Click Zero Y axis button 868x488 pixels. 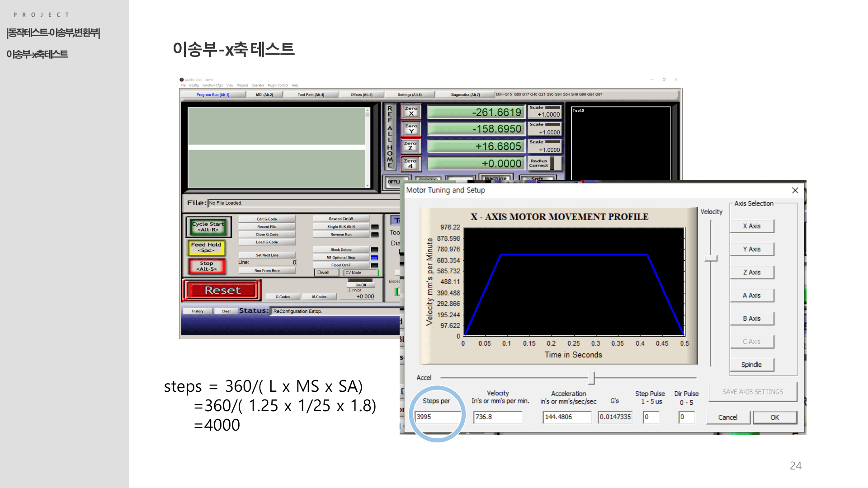[411, 129]
